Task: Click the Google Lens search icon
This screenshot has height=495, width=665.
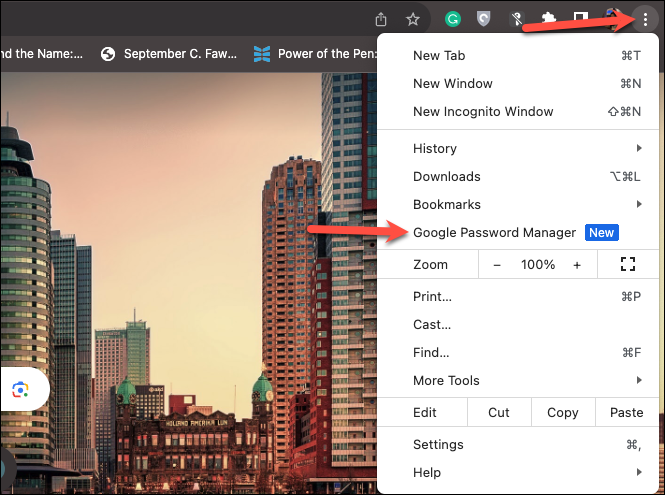Action: (20, 389)
